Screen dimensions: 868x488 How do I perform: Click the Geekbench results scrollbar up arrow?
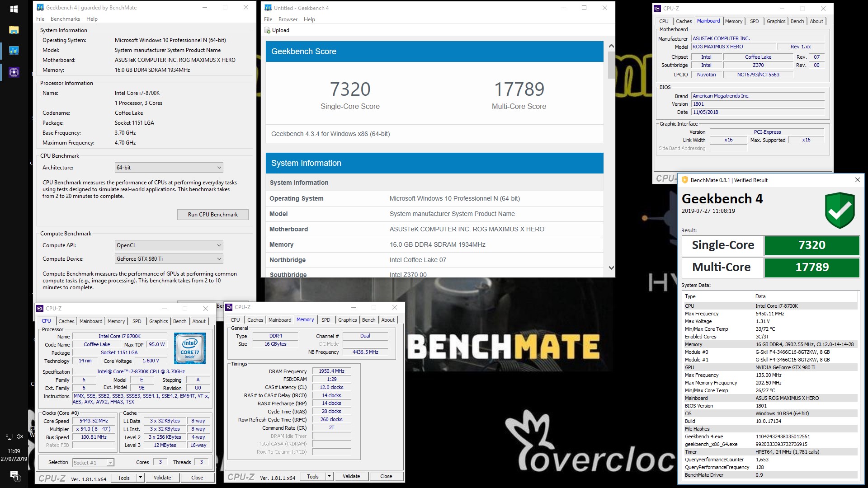(611, 46)
